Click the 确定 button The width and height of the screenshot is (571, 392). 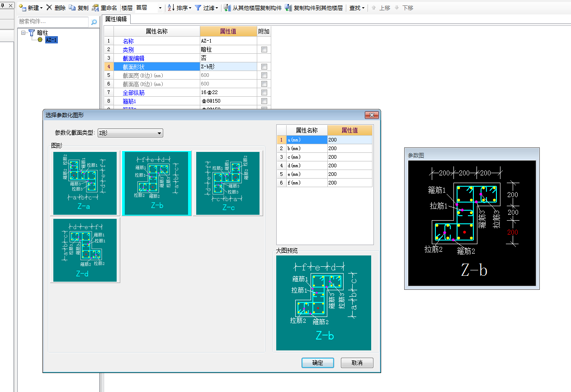[317, 363]
